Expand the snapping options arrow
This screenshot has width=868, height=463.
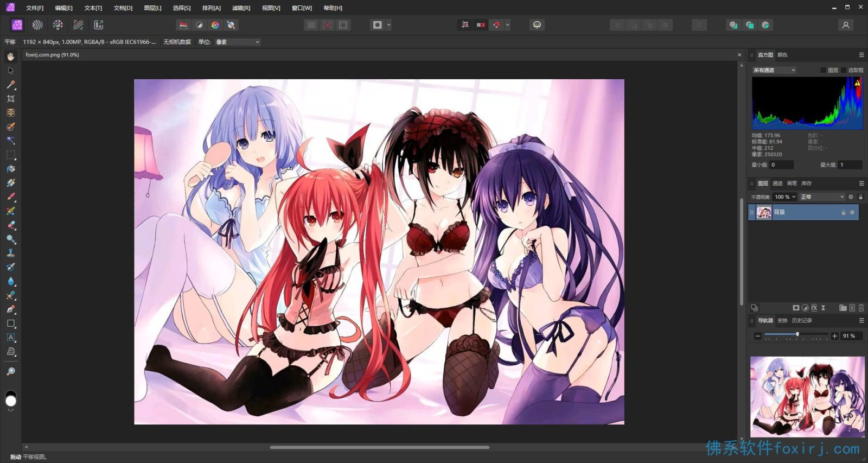click(x=508, y=25)
